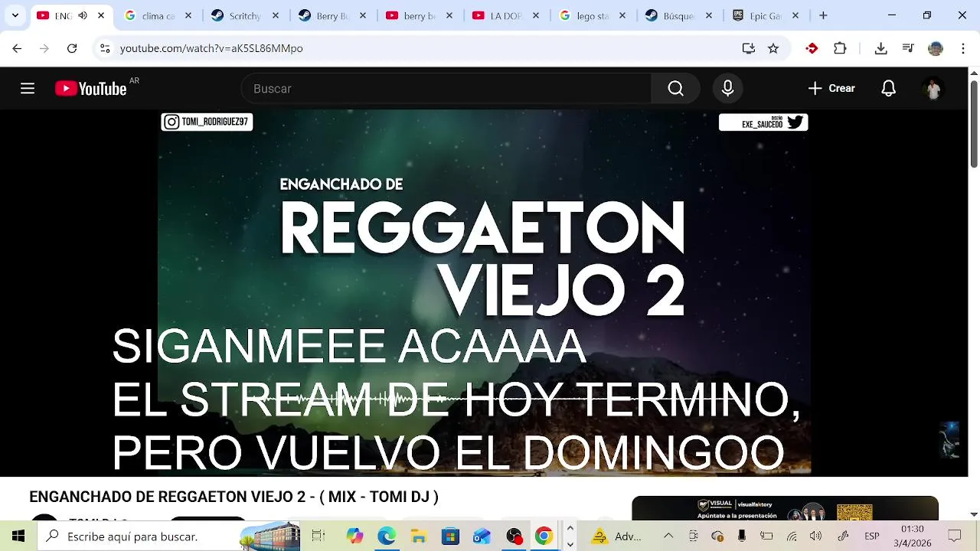Click the video player area

click(x=484, y=292)
